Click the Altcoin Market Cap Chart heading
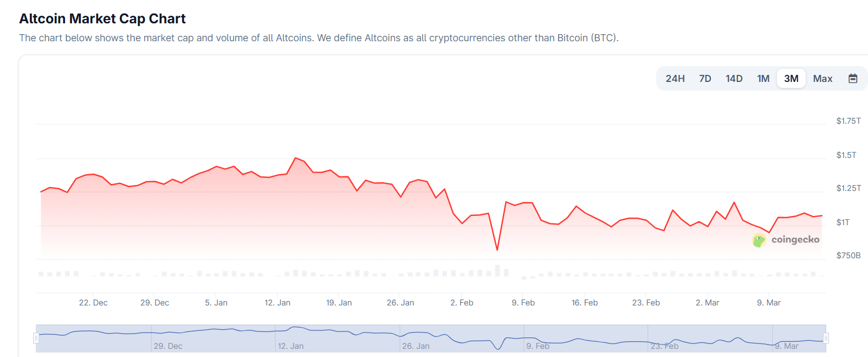This screenshot has height=357, width=868. 102,19
